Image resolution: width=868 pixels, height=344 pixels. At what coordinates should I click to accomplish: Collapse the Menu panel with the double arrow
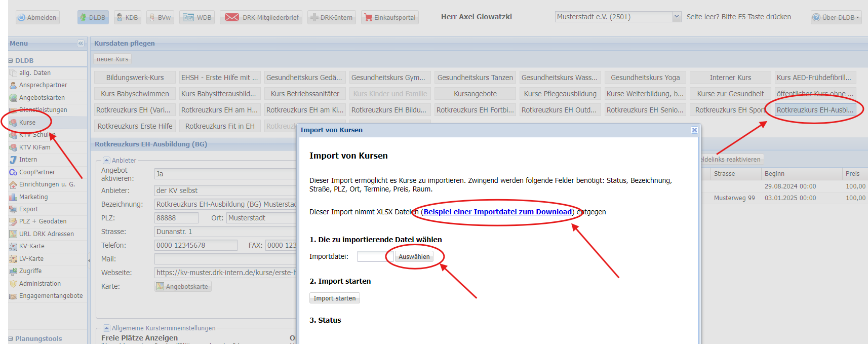tap(81, 44)
